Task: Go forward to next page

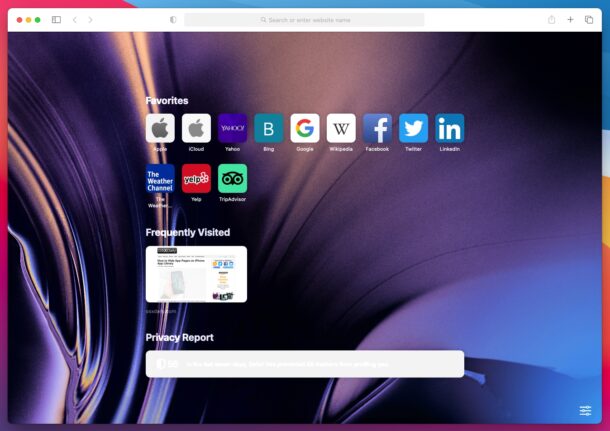Action: (x=90, y=19)
